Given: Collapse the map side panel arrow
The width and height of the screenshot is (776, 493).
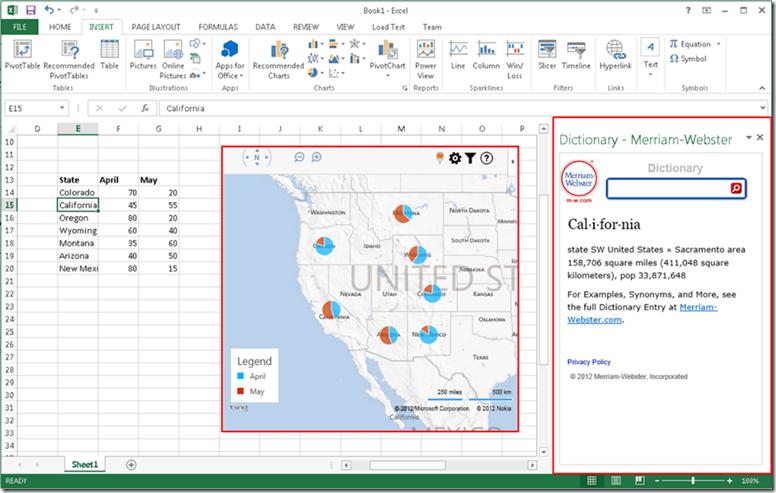Looking at the screenshot, I should pyautogui.click(x=512, y=161).
